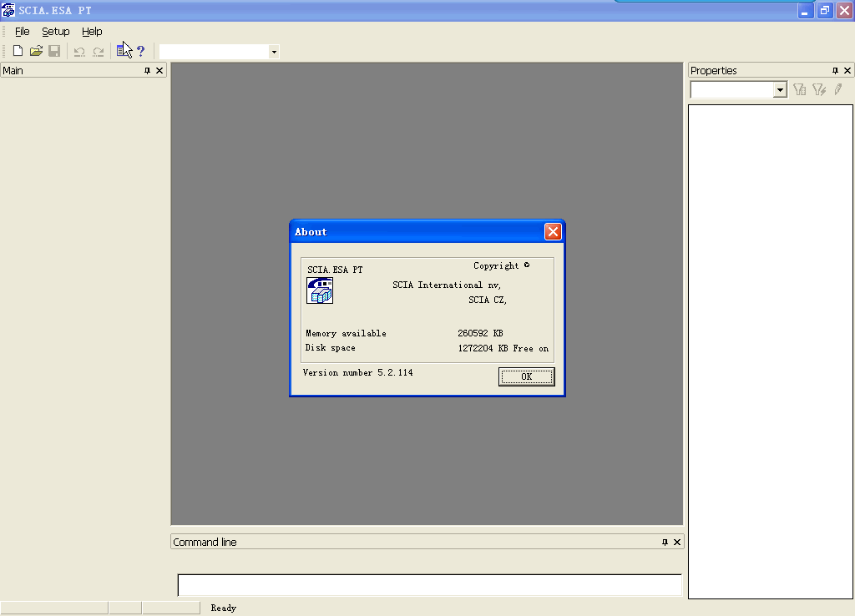This screenshot has width=855, height=616.
Task: Close the About dialog with red X
Action: click(x=553, y=232)
